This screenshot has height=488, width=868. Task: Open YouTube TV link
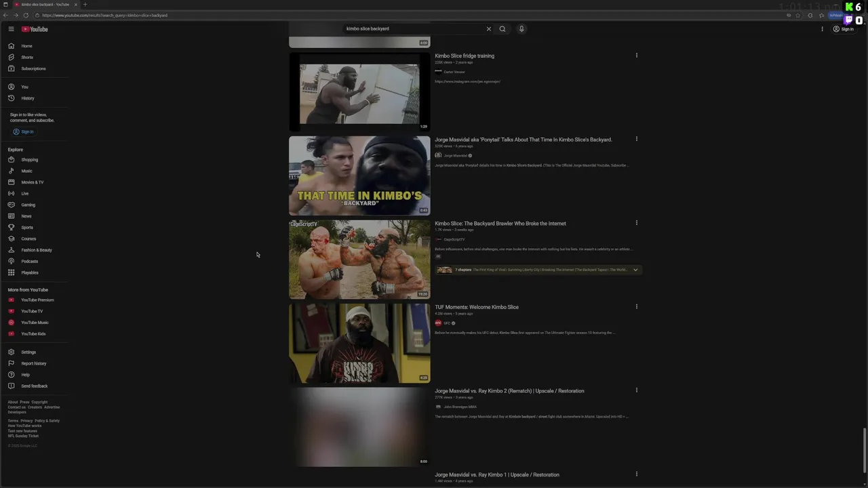pos(34,311)
